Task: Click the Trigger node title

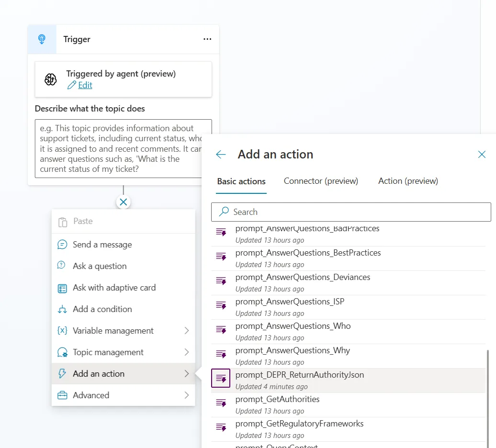Action: point(77,39)
